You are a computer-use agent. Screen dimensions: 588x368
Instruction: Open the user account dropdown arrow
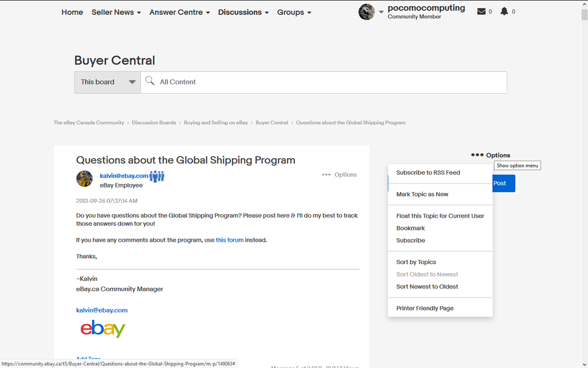pyautogui.click(x=381, y=12)
